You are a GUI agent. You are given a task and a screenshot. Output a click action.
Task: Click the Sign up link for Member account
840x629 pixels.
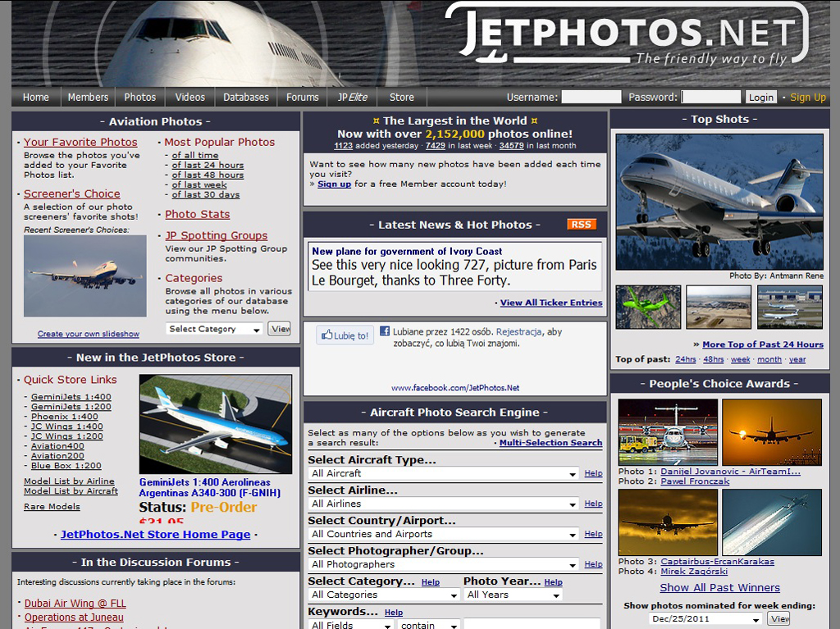pos(335,184)
